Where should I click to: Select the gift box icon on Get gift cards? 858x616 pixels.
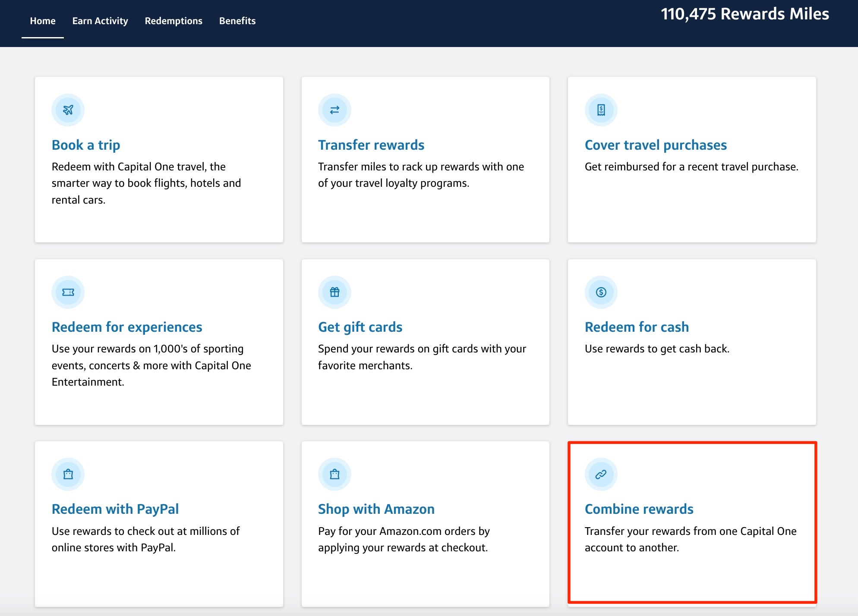334,292
